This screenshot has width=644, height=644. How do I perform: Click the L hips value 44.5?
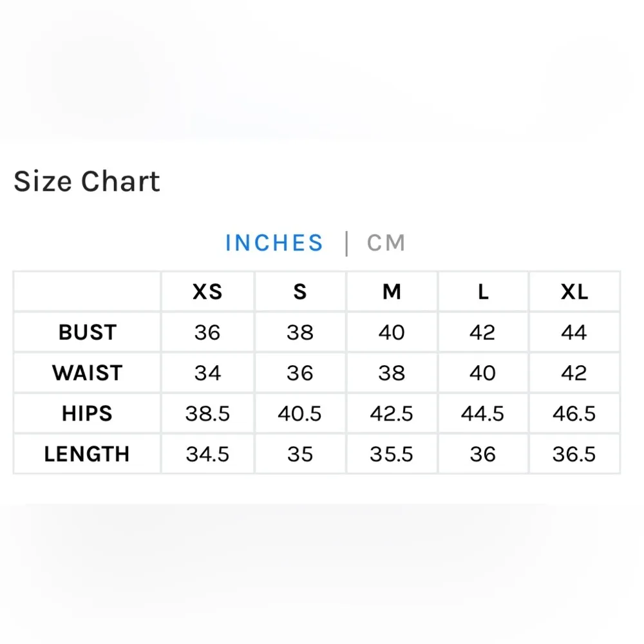coord(483,413)
